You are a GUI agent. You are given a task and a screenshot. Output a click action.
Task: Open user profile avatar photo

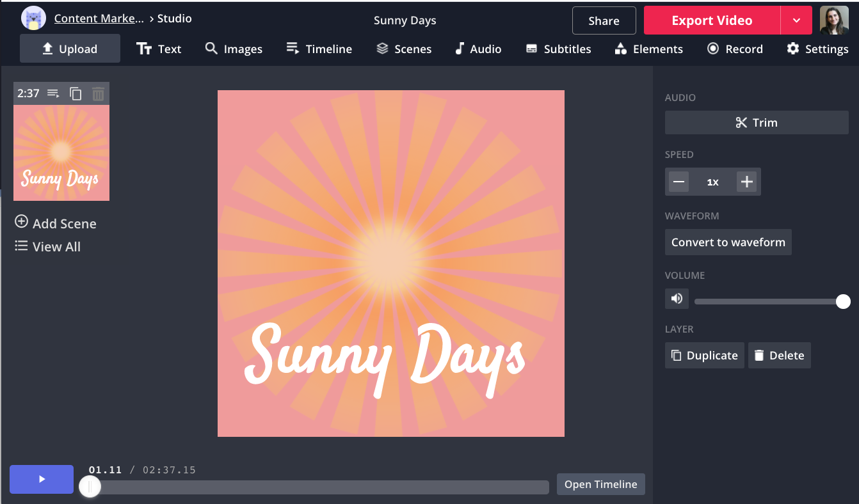(834, 20)
